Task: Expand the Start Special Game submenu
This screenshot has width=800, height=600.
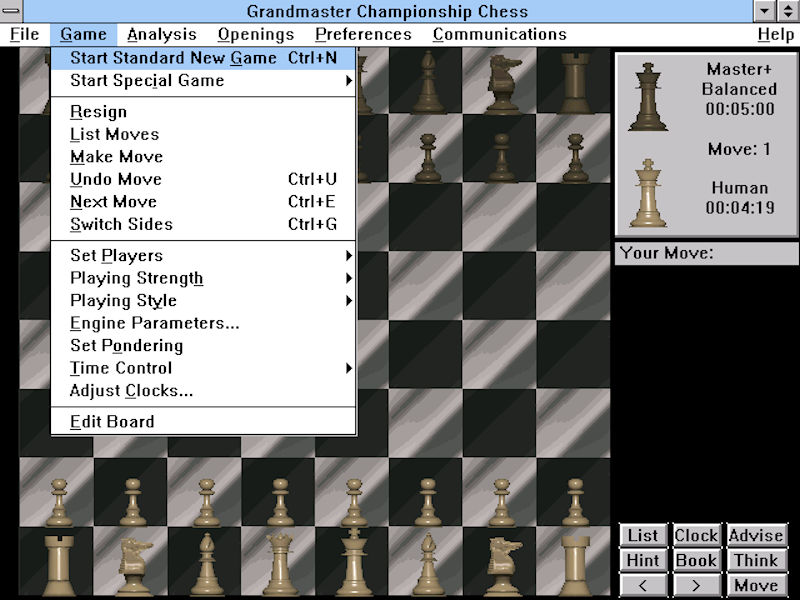Action: click(x=203, y=80)
